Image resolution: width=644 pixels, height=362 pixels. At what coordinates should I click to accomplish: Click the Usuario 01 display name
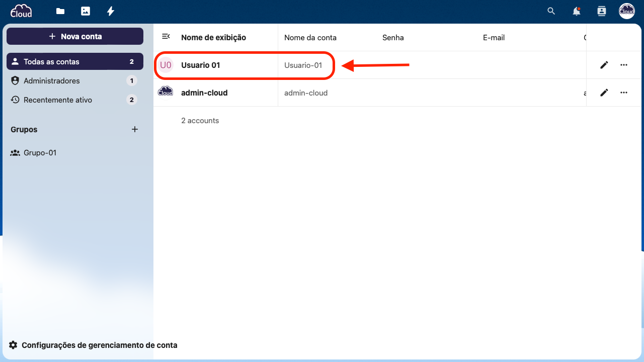click(x=201, y=65)
